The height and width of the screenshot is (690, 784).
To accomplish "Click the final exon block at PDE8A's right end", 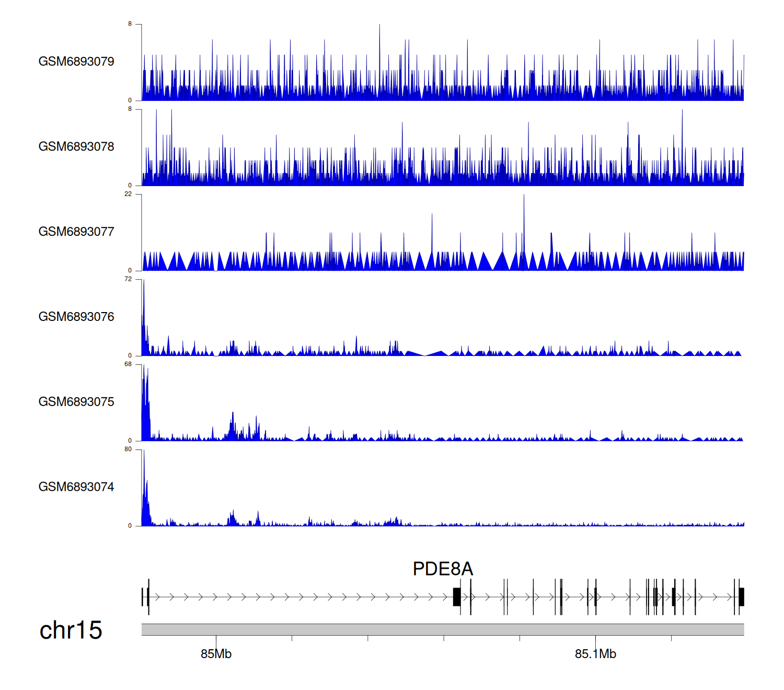I will (x=741, y=597).
